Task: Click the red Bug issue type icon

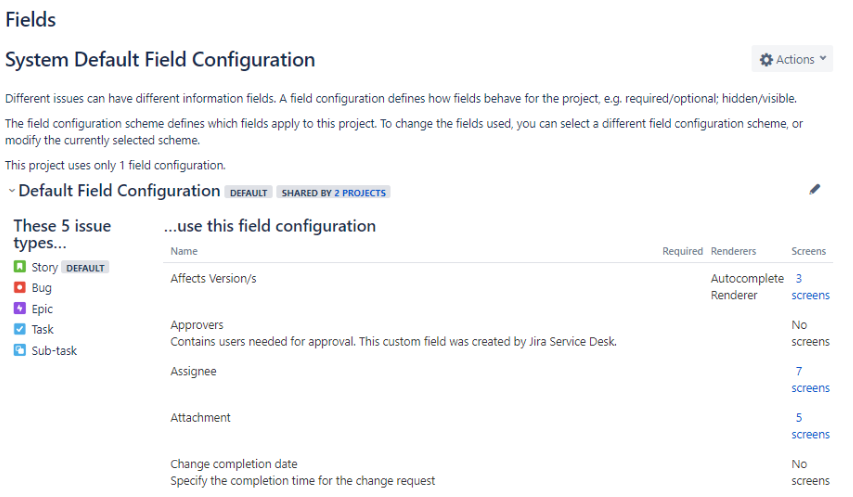Action: coord(20,287)
